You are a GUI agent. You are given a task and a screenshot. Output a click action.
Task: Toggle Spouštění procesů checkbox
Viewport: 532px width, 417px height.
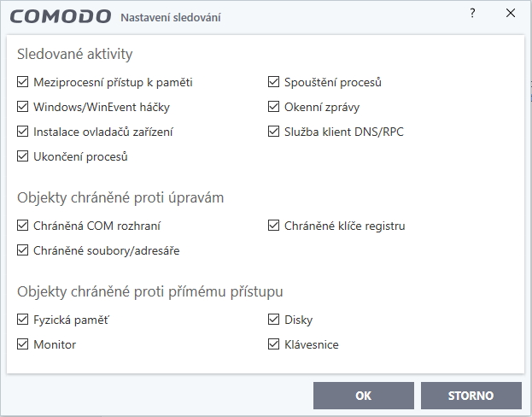click(274, 83)
